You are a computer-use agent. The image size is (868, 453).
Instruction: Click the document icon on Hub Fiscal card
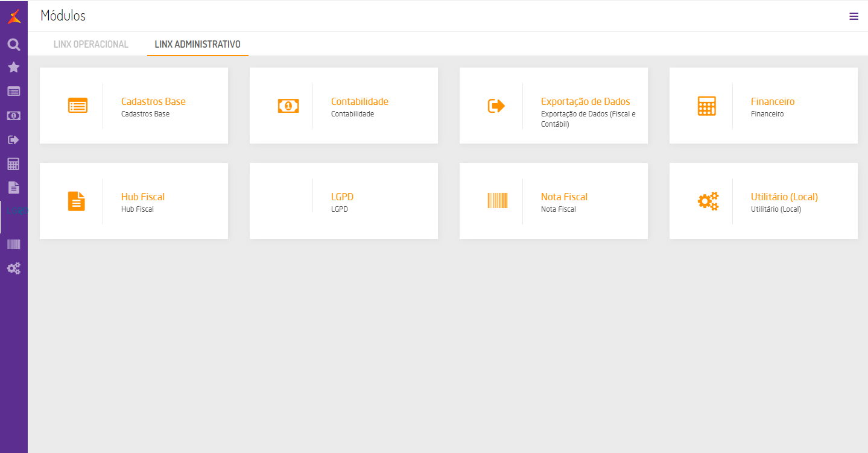coord(77,201)
